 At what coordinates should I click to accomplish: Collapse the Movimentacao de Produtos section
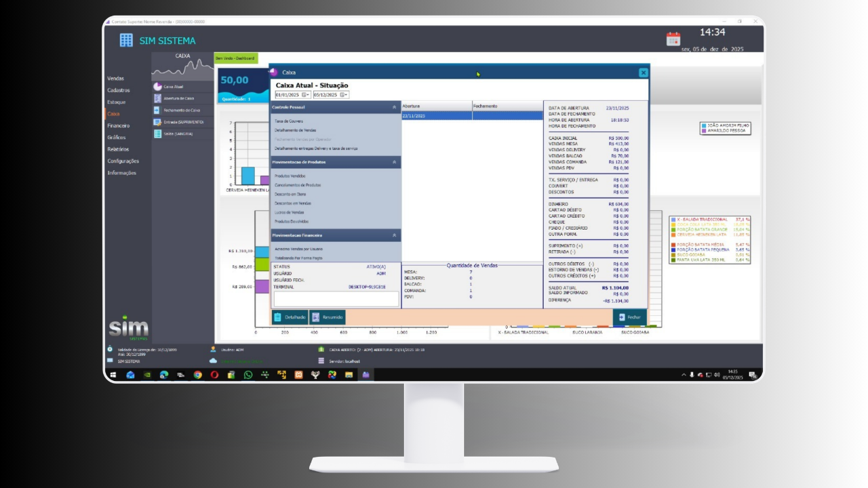[394, 163]
